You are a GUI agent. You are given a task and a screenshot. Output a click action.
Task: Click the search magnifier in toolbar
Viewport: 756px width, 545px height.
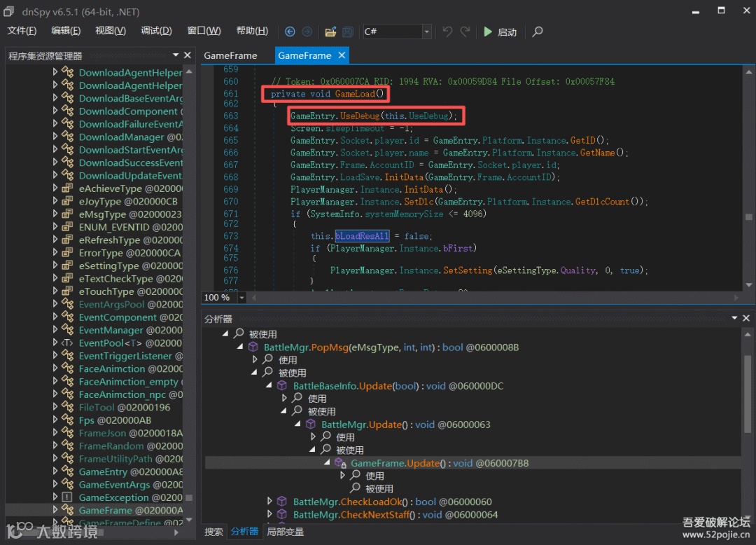point(537,32)
